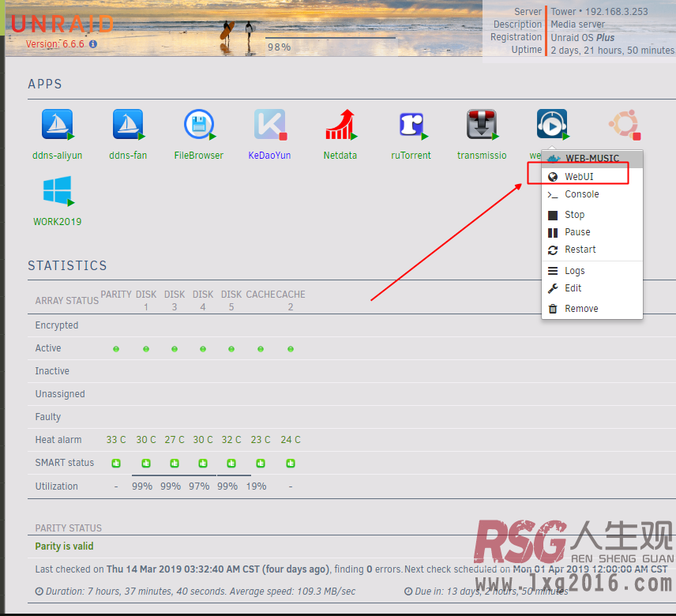Click the ddns-aliyun label
676x616 pixels.
pyautogui.click(x=58, y=156)
